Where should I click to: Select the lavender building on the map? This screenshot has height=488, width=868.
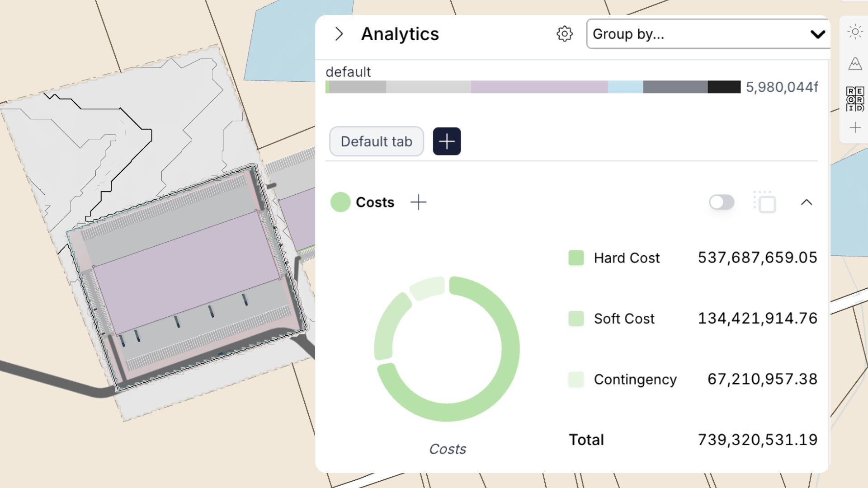(x=185, y=271)
